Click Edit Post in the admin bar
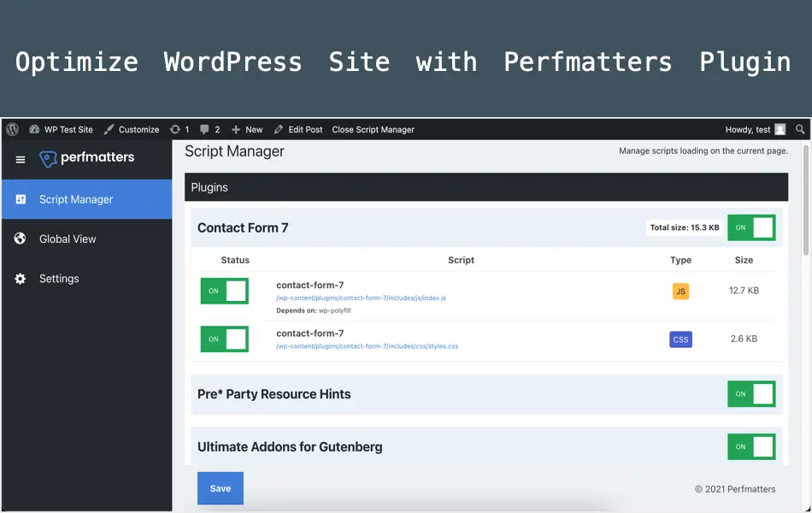The height and width of the screenshot is (513, 812). [x=298, y=130]
